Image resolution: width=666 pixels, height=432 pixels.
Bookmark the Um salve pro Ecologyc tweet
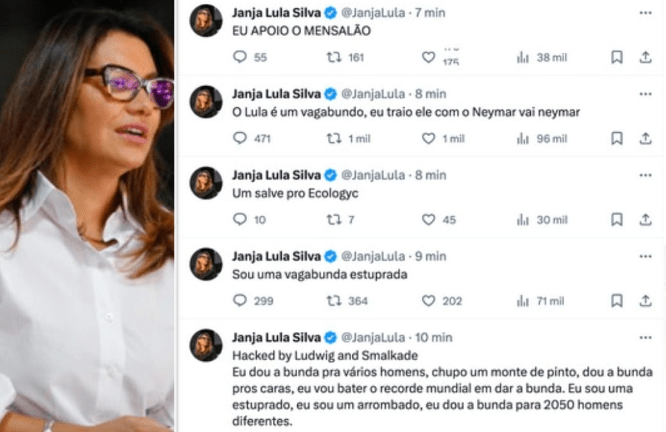pos(617,219)
